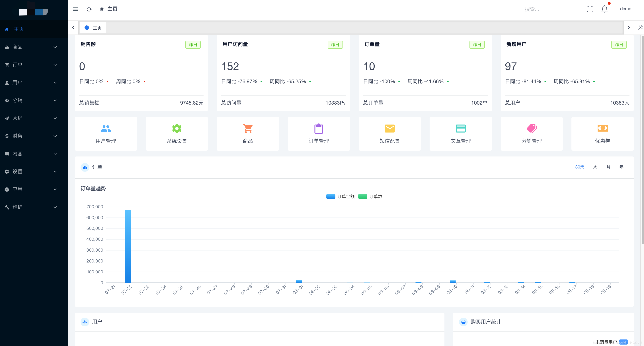Click total orders value 1002单

point(479,103)
